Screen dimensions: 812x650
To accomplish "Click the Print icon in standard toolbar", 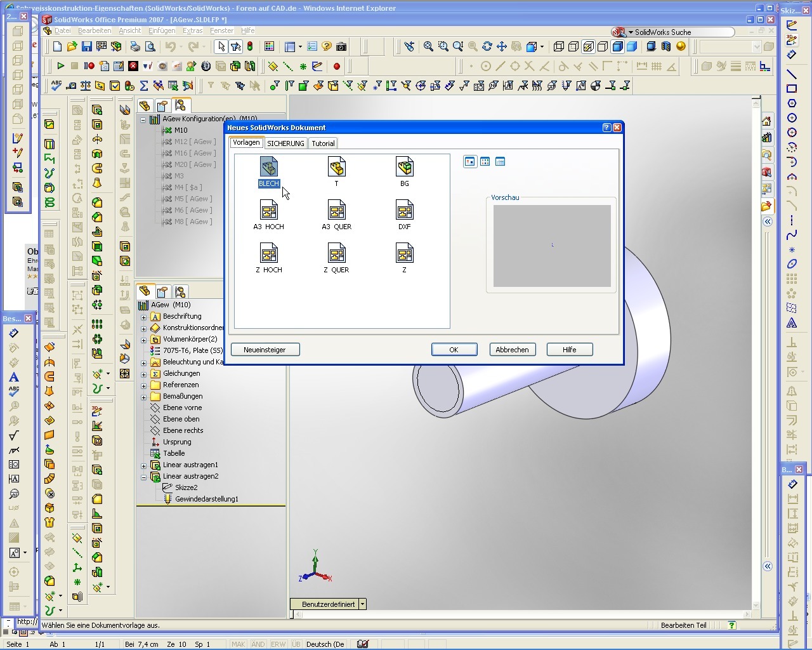I will coord(135,46).
